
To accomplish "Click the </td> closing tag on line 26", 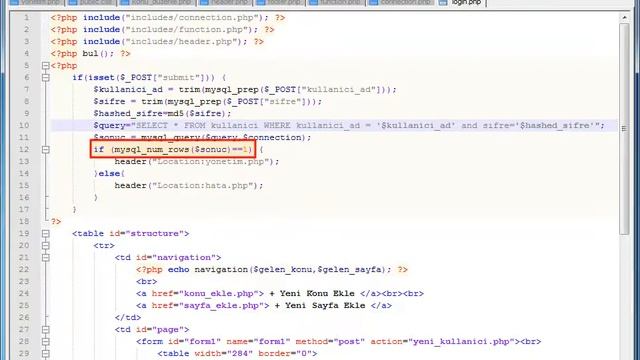I will tap(128, 318).
